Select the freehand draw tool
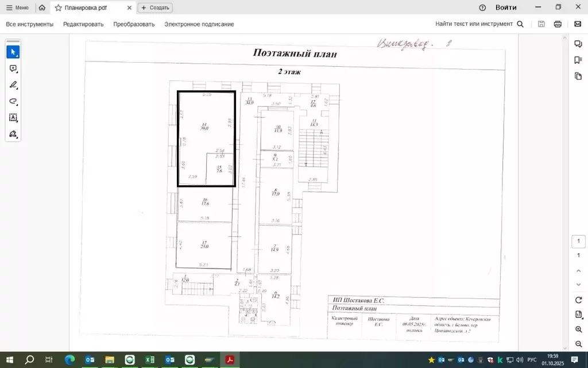Viewport: 588px width, 368px height. (13, 101)
